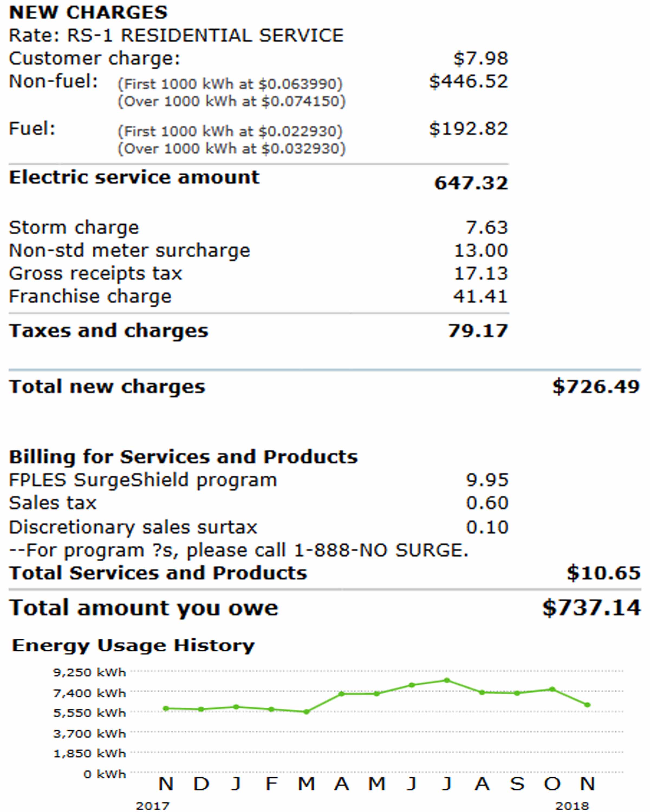This screenshot has height=812, width=650.
Task: Click the July peak data point on chart
Action: tap(447, 680)
